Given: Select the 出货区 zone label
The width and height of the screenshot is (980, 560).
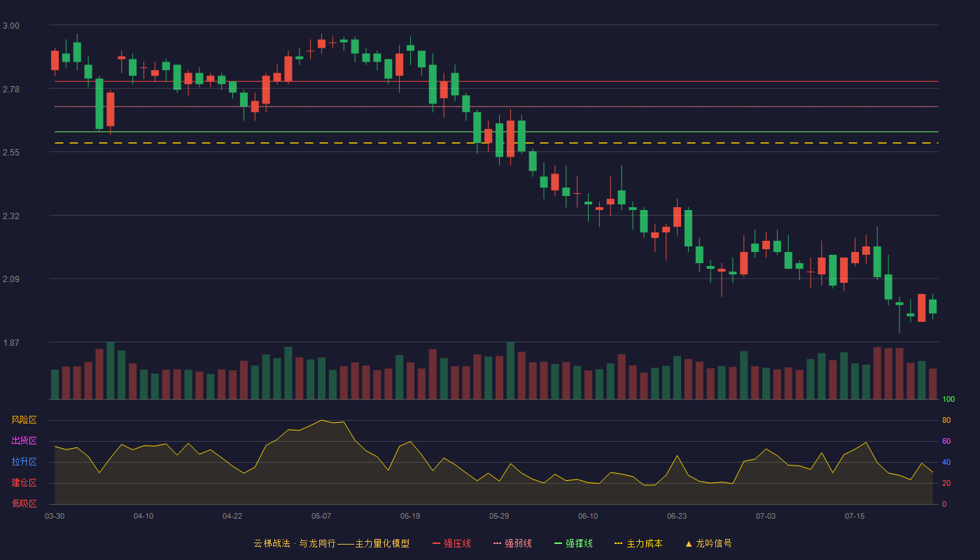Looking at the screenshot, I should click(24, 441).
